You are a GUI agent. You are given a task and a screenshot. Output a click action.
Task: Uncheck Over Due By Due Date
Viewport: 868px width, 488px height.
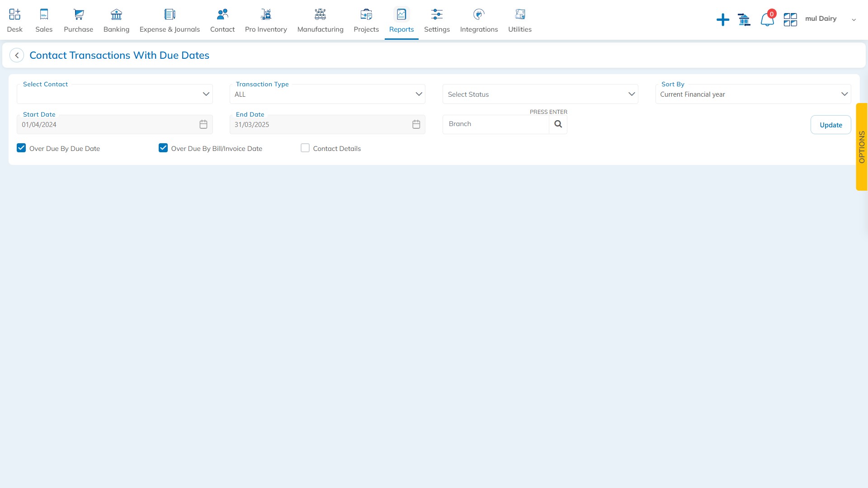21,148
